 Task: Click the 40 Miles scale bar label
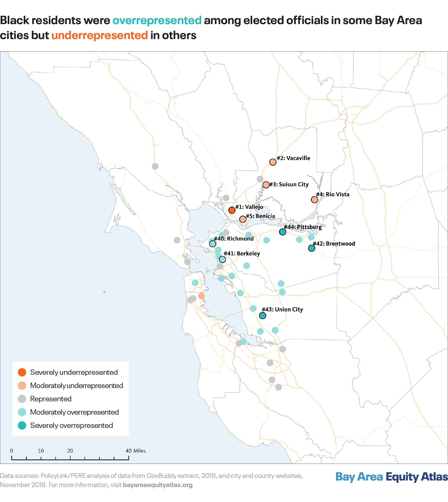pyautogui.click(x=136, y=451)
